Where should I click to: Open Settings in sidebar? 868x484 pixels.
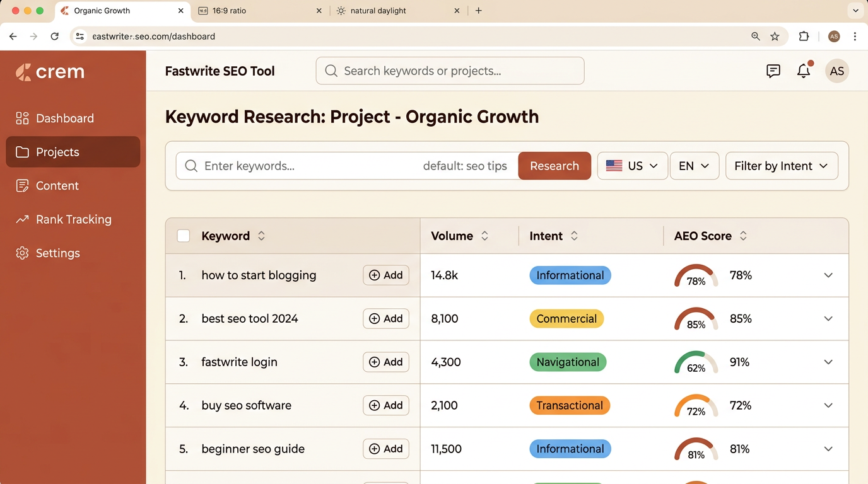(x=73, y=253)
